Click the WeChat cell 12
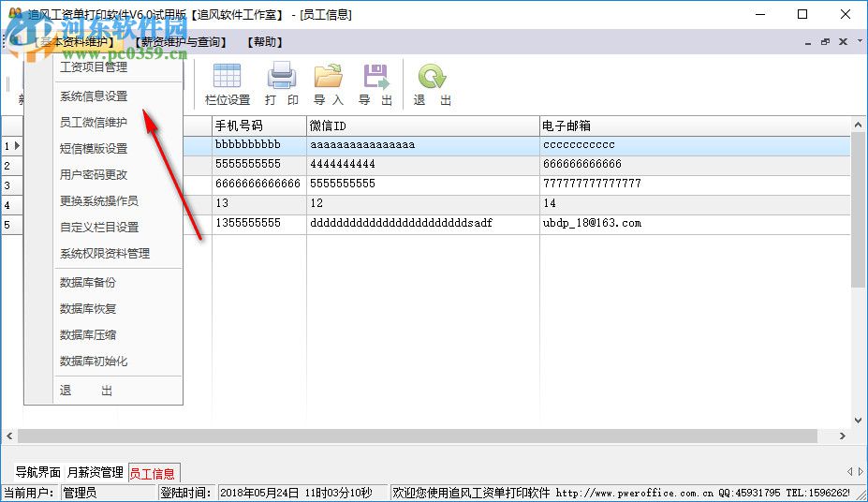Image resolution: width=868 pixels, height=502 pixels. tap(423, 204)
